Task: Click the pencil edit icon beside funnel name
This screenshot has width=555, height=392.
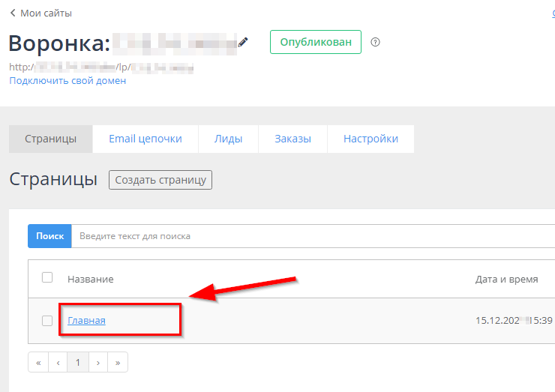Action: point(243,42)
